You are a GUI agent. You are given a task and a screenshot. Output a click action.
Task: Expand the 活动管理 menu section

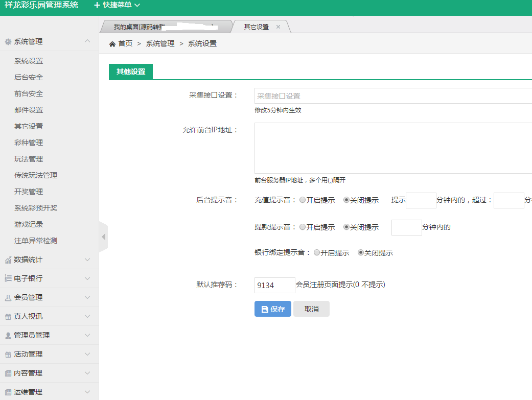pyautogui.click(x=31, y=354)
